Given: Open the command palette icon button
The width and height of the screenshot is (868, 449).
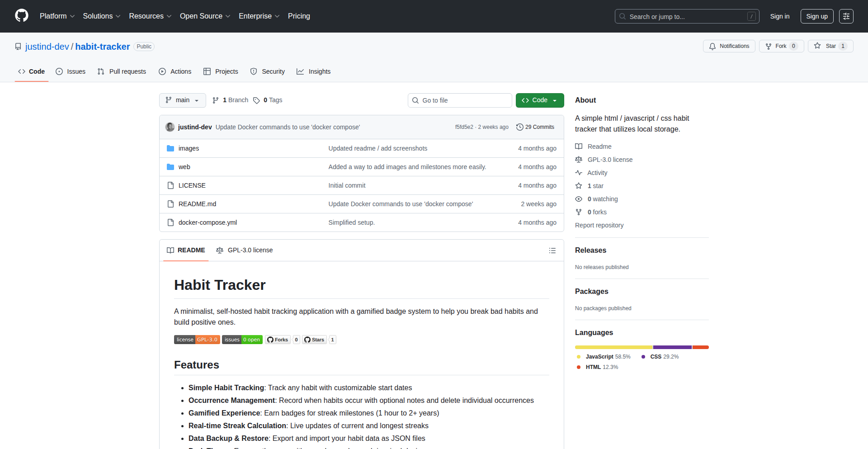Looking at the screenshot, I should click(846, 16).
